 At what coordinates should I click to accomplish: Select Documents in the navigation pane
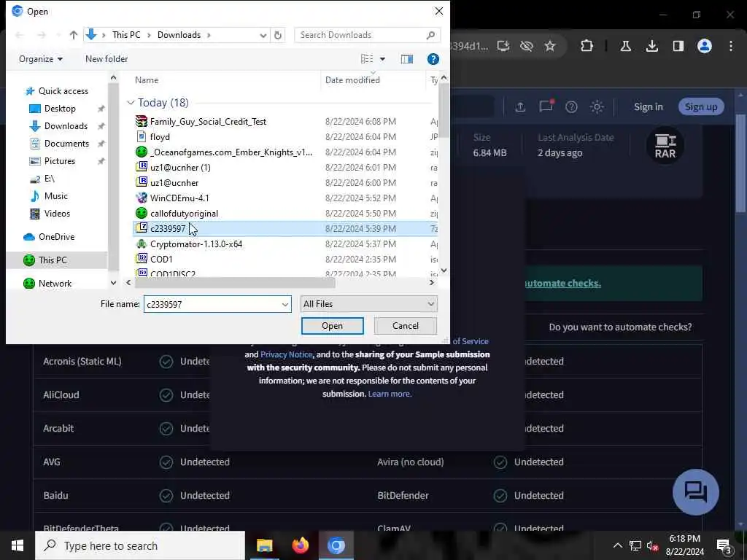coord(66,144)
